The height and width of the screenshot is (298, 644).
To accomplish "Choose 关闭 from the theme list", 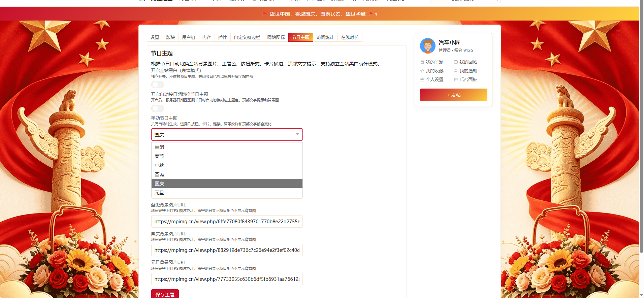I will [x=227, y=147].
